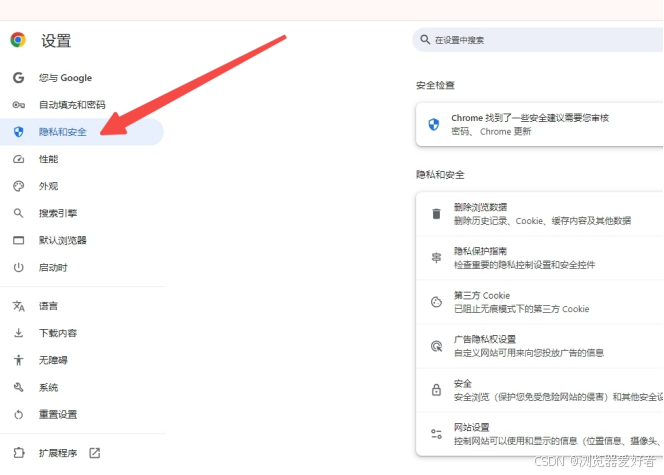Select 隐私和安全 in the sidebar

coord(81,132)
